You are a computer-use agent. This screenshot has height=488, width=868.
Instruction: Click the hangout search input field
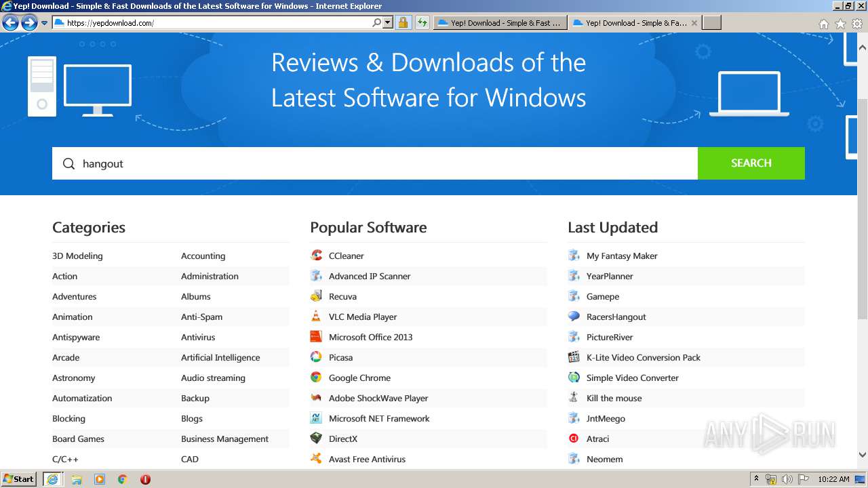(x=375, y=163)
